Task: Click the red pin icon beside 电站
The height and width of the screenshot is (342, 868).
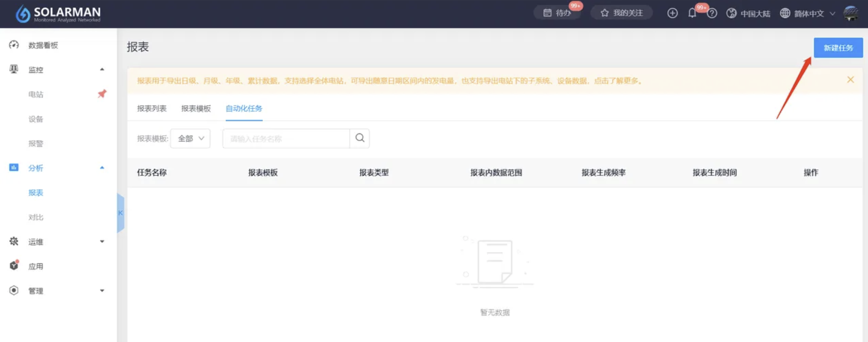Action: point(102,94)
